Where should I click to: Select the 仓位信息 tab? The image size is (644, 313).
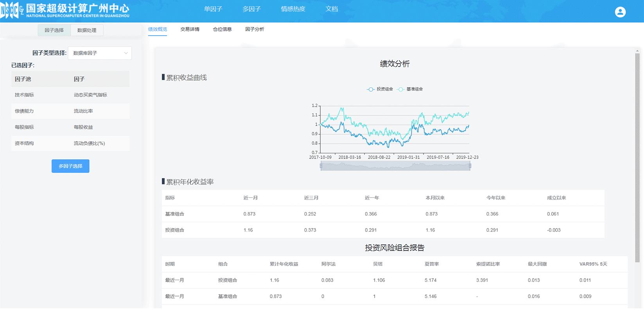222,29
